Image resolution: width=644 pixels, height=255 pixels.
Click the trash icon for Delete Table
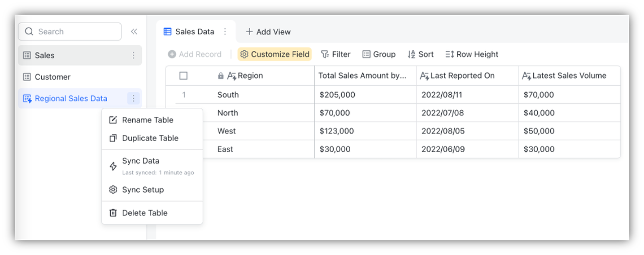pos(113,213)
